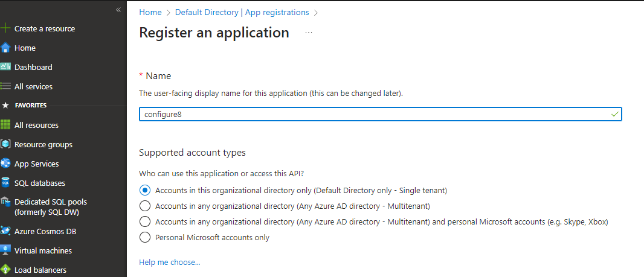
Task: Click the green checkmark in the Name field
Action: (614, 115)
